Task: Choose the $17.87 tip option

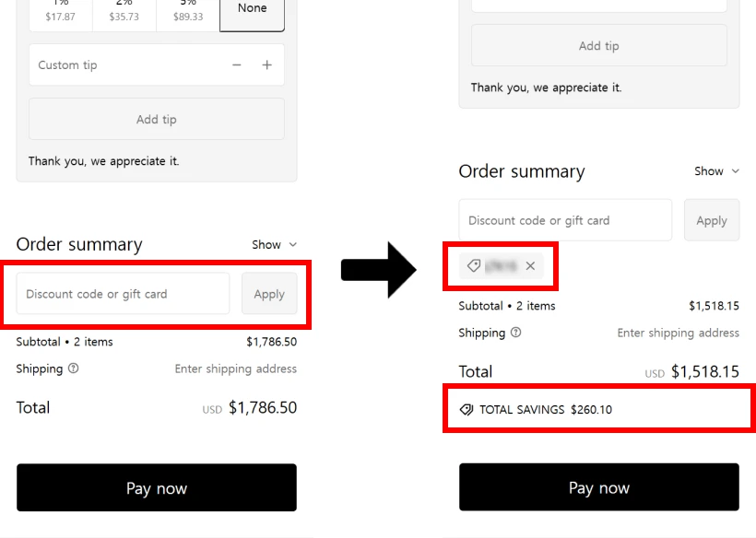Action: coord(61,11)
